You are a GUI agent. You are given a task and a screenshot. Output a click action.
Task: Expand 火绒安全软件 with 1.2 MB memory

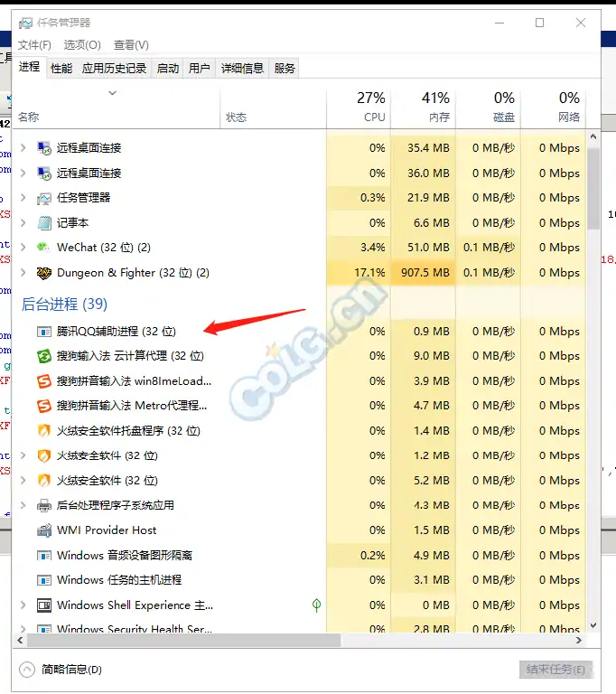23,455
